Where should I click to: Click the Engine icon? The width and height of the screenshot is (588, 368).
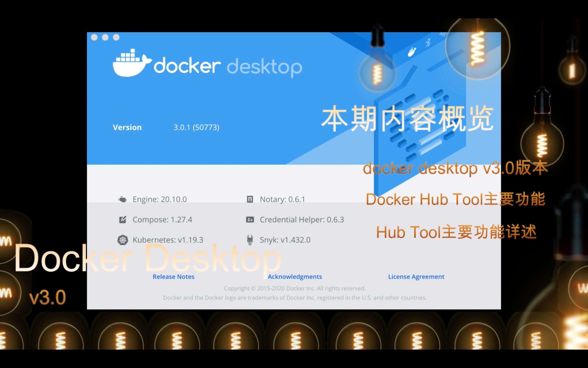(x=122, y=199)
